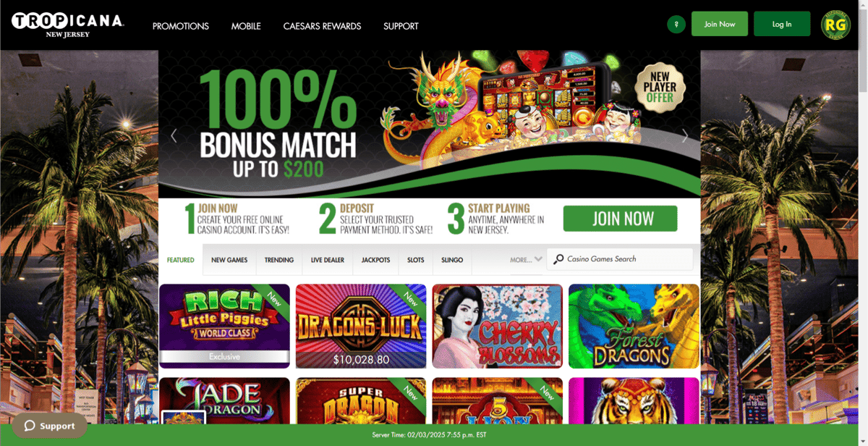Viewport: 868px width, 446px height.
Task: Open the Caesars Rewards menu item
Action: (x=322, y=26)
